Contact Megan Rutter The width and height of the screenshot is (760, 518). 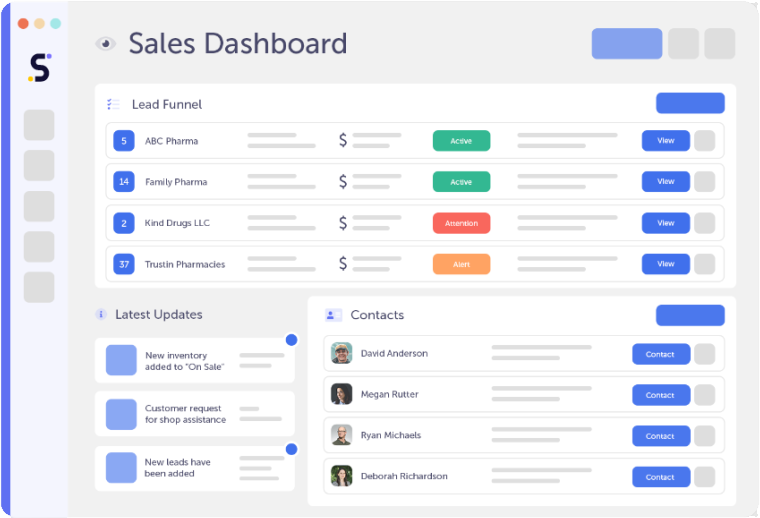(661, 395)
